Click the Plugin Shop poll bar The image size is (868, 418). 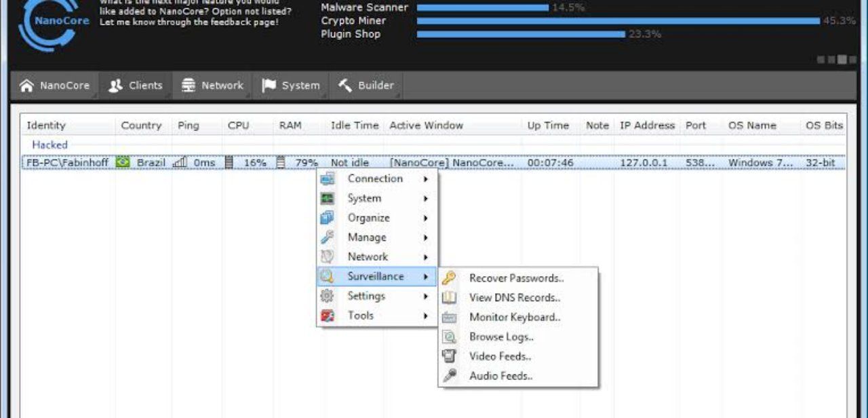(x=521, y=34)
